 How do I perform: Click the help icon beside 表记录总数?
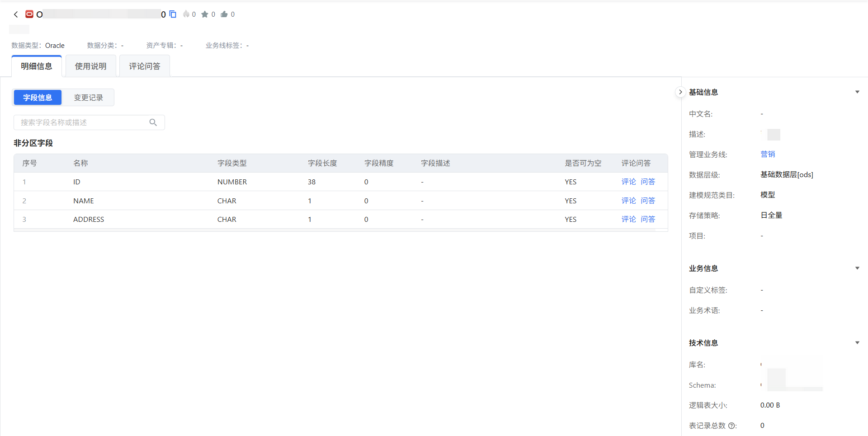tap(732, 426)
